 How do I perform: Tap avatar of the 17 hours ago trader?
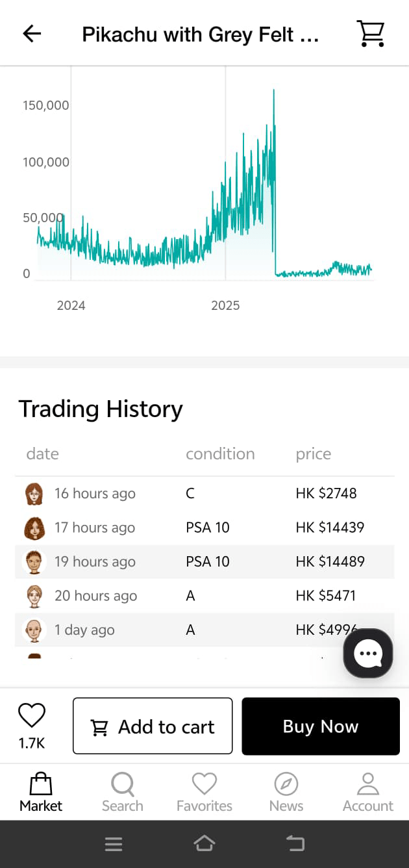[34, 528]
